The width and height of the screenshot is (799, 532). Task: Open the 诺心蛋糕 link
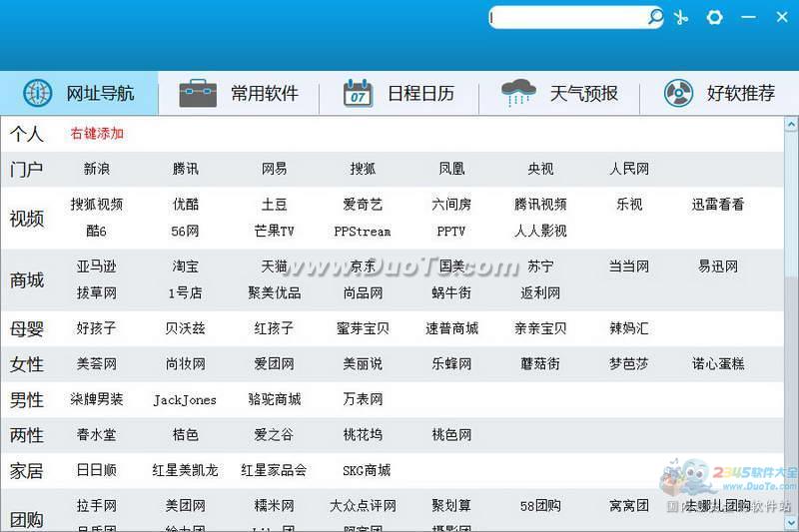717,364
